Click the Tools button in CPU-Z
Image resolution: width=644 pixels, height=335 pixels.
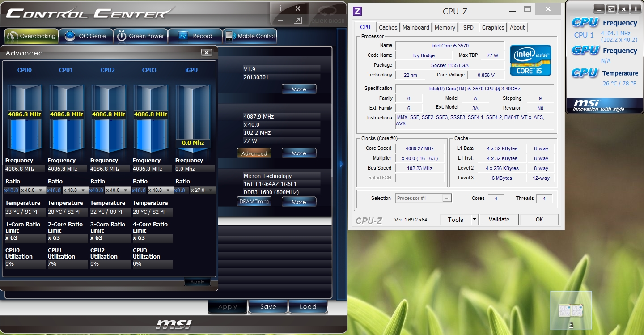455,220
